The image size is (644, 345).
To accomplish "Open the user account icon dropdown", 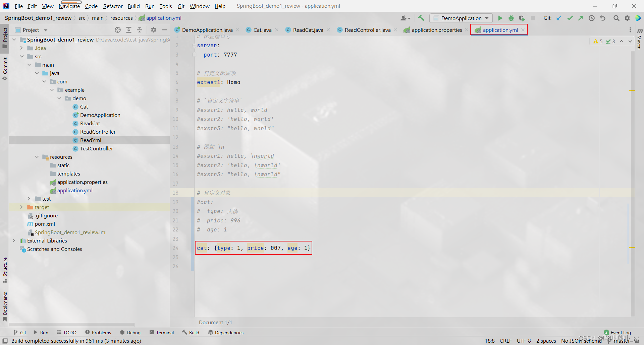I will 406,18.
